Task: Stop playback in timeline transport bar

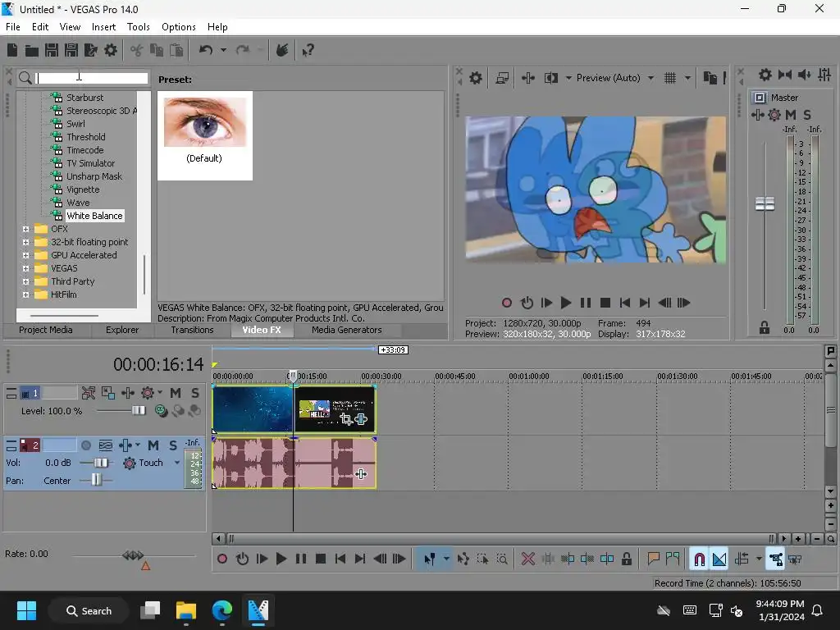Action: pos(321,559)
